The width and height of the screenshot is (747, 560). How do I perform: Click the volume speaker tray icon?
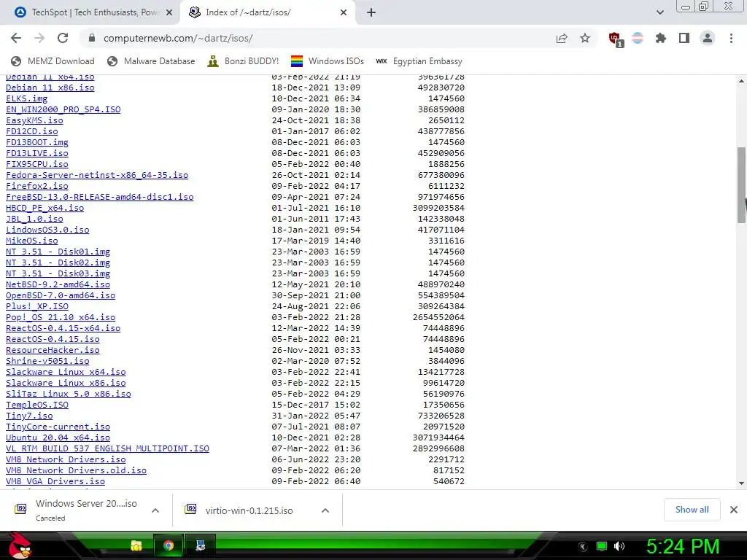point(619,546)
